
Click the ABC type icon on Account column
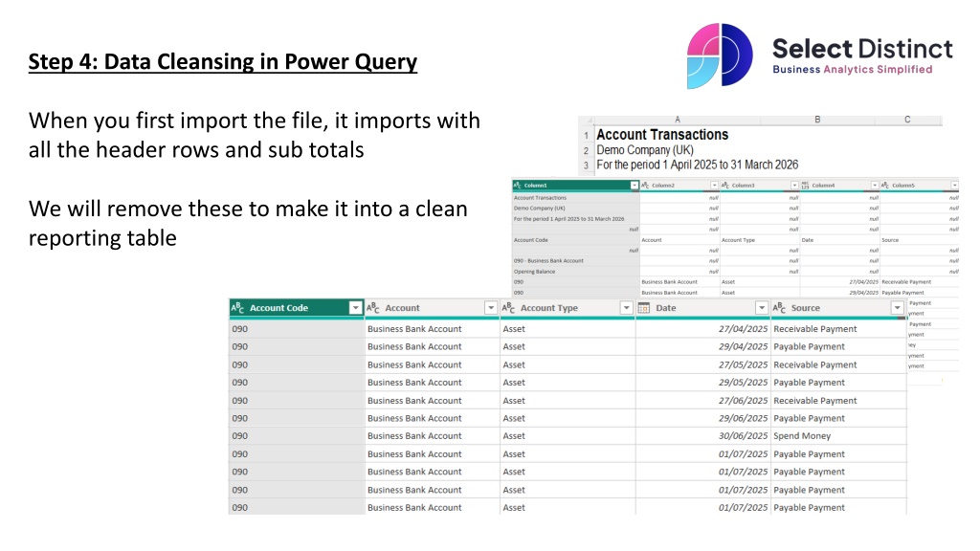click(373, 308)
